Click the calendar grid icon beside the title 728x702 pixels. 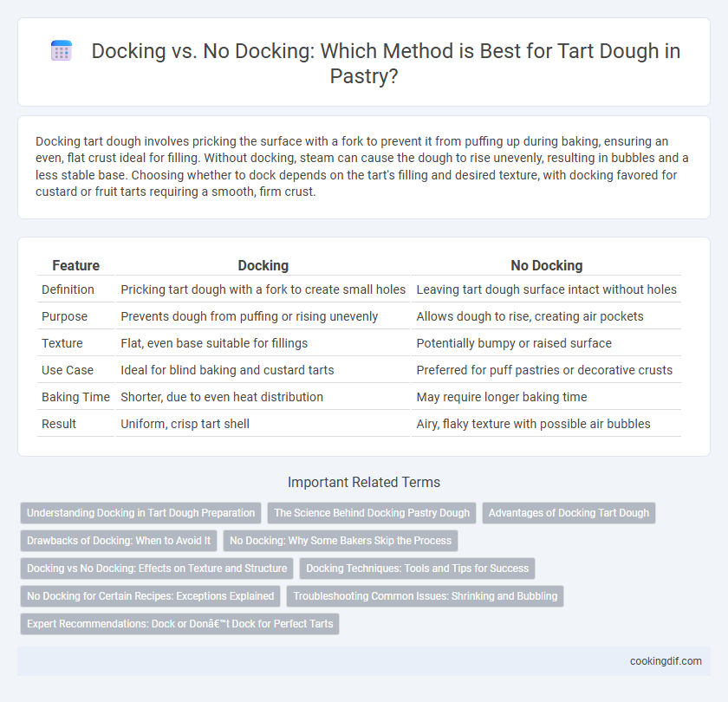(x=62, y=50)
